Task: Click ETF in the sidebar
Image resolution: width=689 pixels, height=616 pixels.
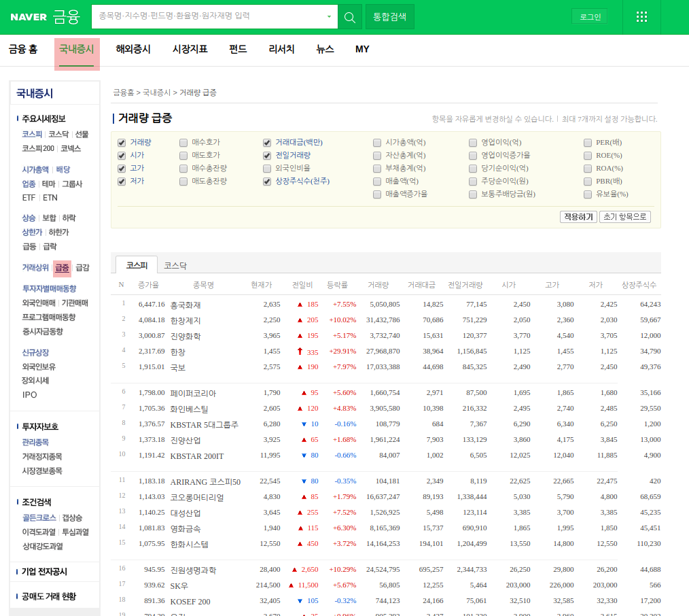Action: pos(29,198)
